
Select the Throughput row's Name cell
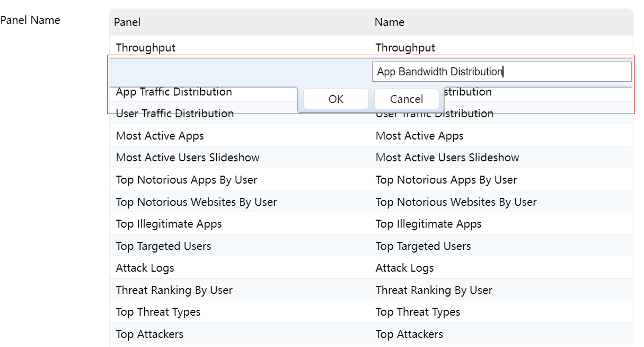pos(405,48)
